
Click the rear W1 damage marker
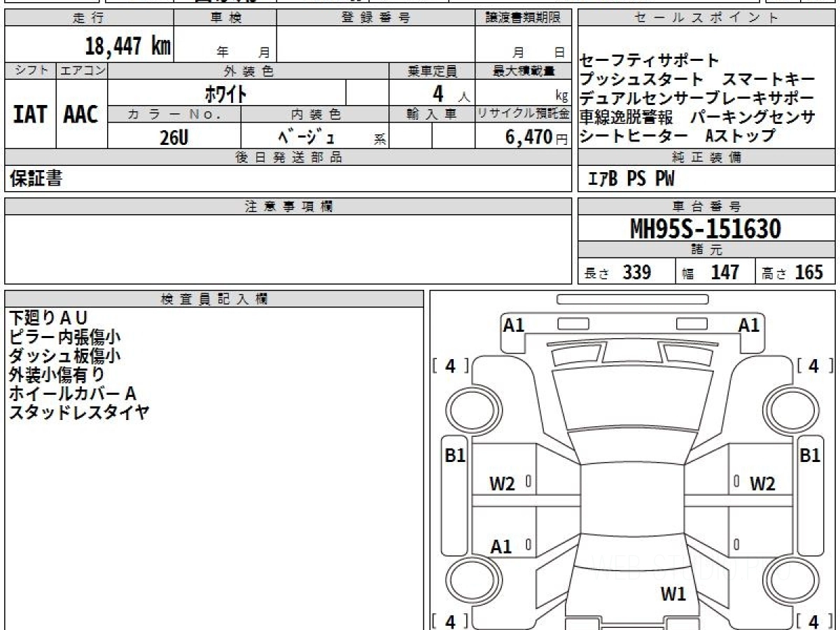coord(673,595)
